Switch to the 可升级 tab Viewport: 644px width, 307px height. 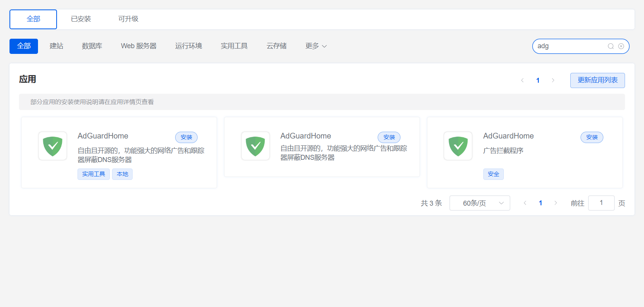point(128,19)
